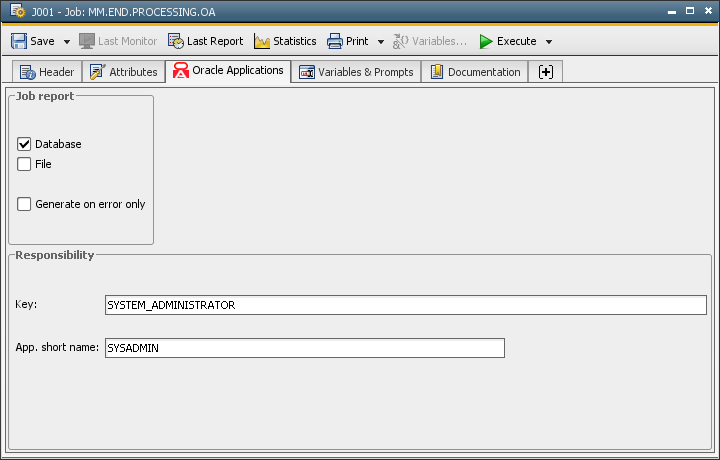Viewport: 720px width, 460px height.
Task: Click the Print printer icon
Action: click(335, 41)
